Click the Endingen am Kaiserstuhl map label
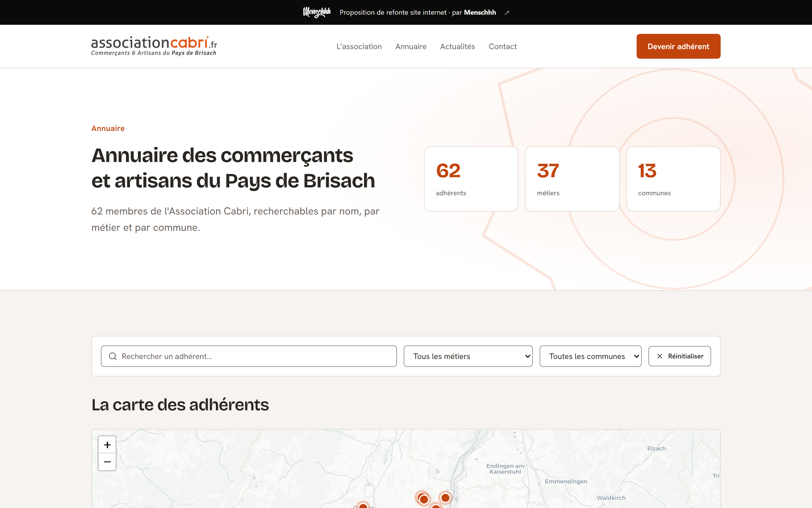Screen dimensions: 812x508 click(x=505, y=469)
